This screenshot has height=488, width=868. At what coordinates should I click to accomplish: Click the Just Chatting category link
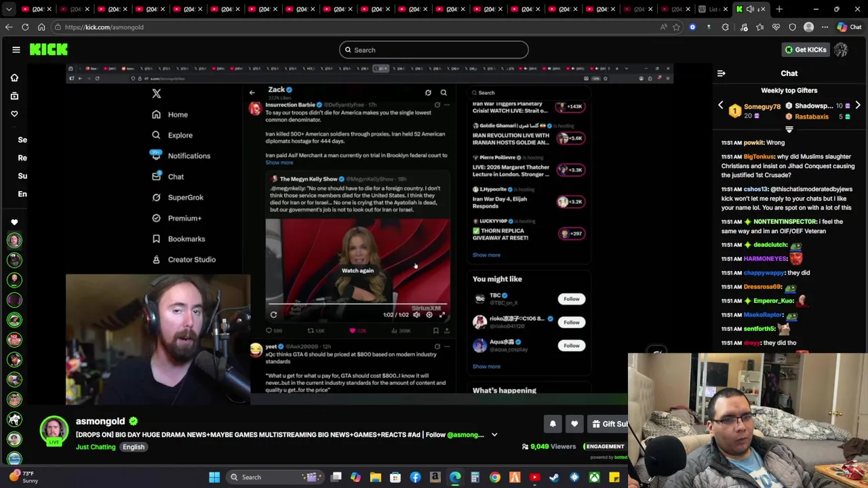pos(96,447)
